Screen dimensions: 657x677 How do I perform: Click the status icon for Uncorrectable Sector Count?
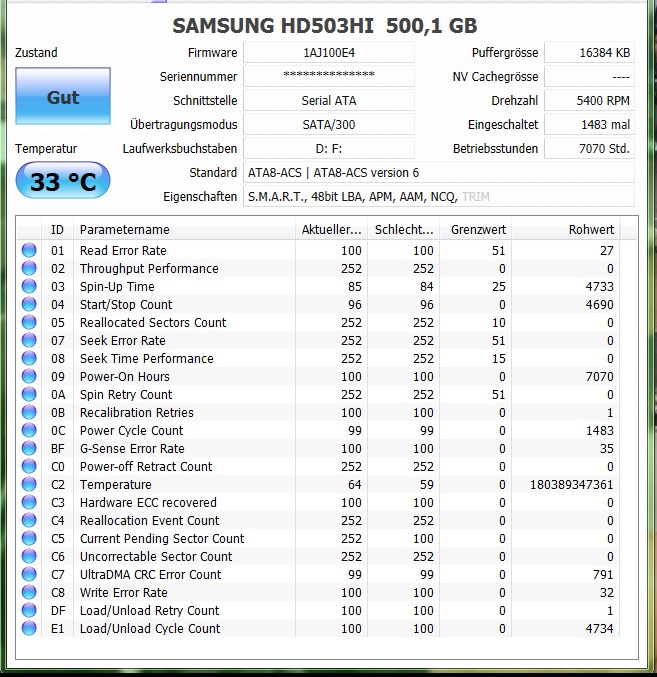coord(29,556)
